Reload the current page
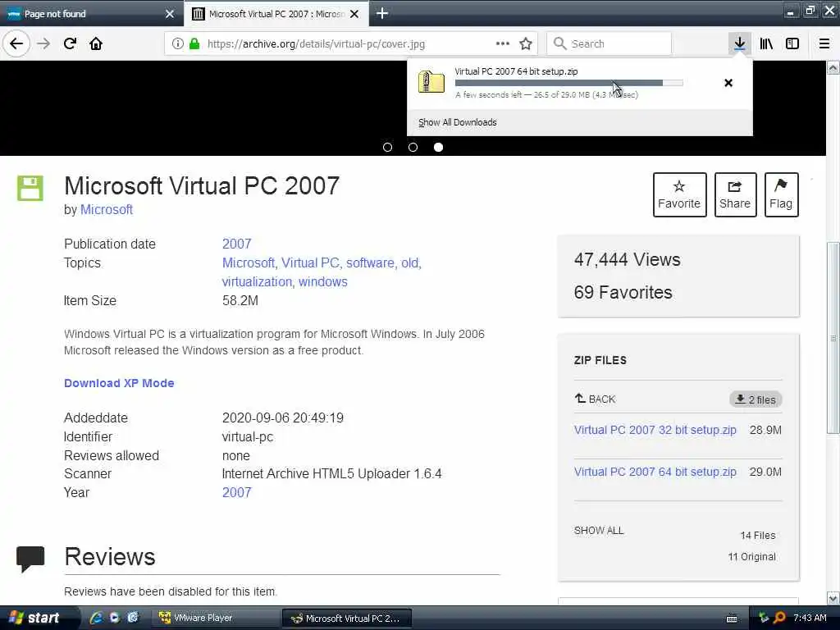The image size is (840, 630). tap(70, 43)
